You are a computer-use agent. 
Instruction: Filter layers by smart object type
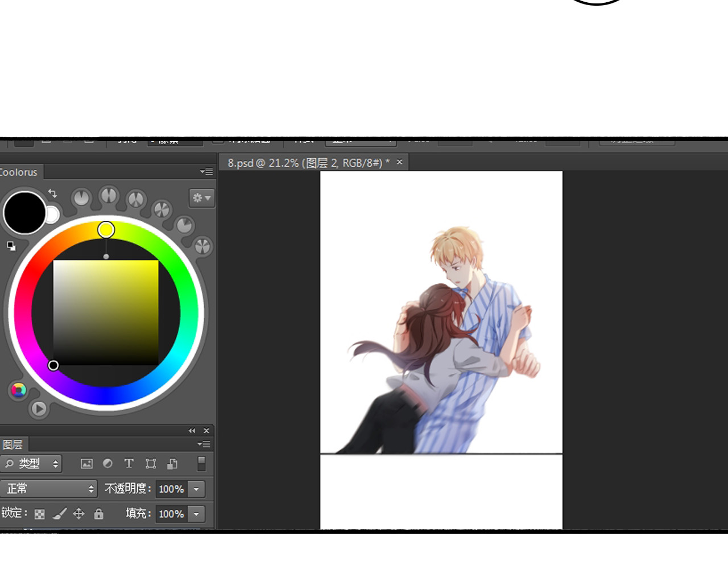(x=172, y=464)
